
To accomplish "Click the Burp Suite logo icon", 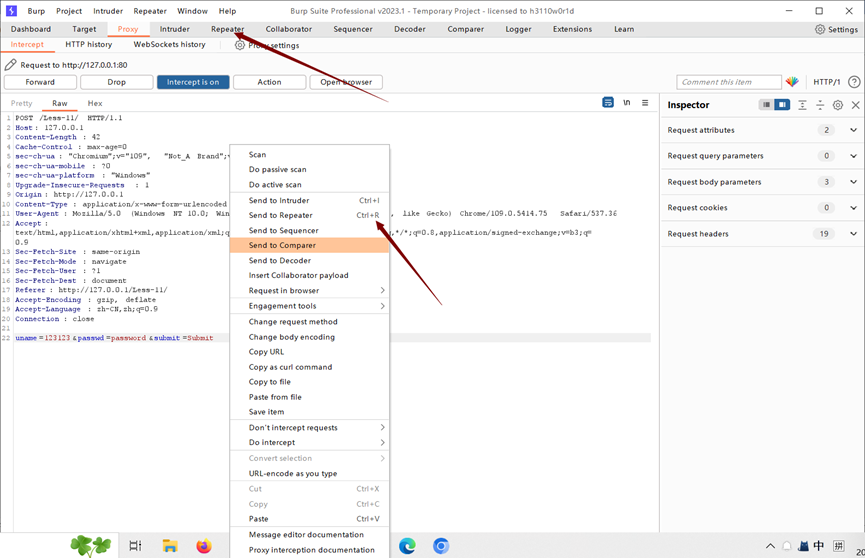I will pyautogui.click(x=11, y=10).
